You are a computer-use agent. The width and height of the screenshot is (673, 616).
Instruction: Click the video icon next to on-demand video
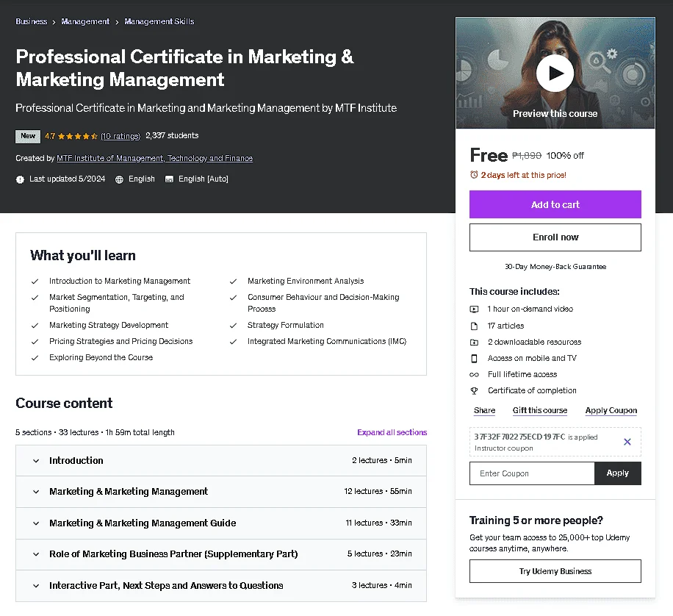coord(474,309)
